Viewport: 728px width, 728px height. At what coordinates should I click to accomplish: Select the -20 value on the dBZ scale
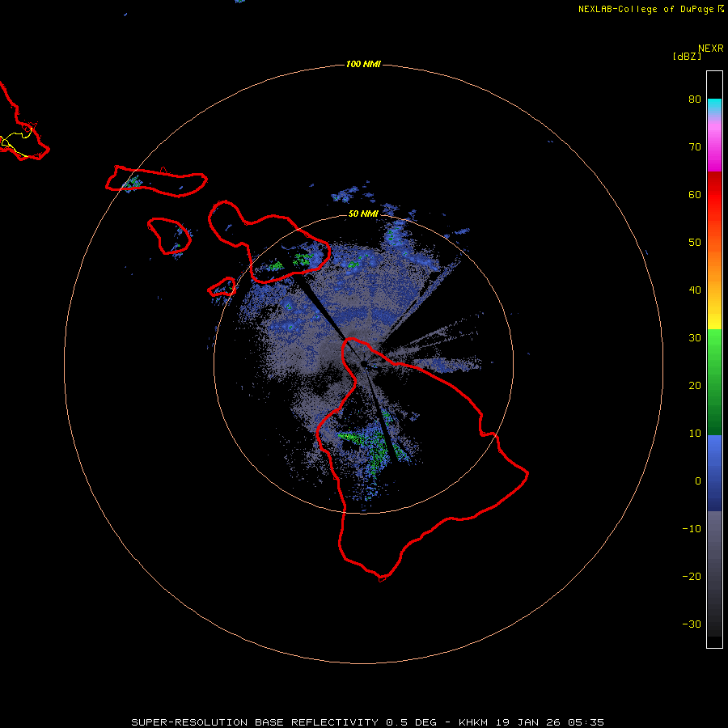[x=692, y=577]
